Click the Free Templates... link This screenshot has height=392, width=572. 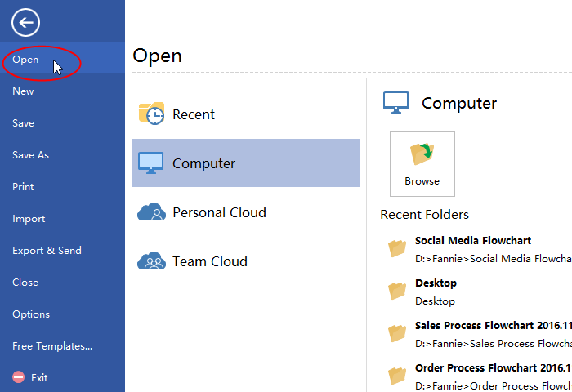52,346
